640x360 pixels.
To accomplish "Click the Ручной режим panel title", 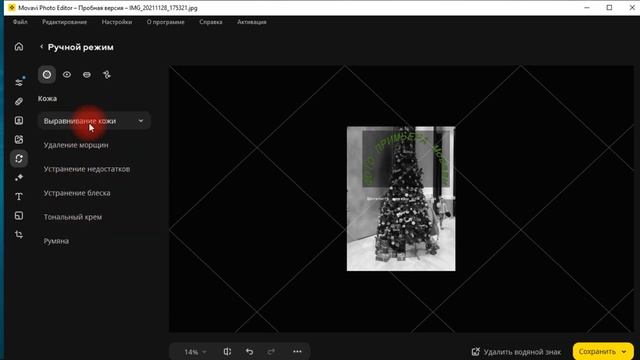I will tap(81, 47).
